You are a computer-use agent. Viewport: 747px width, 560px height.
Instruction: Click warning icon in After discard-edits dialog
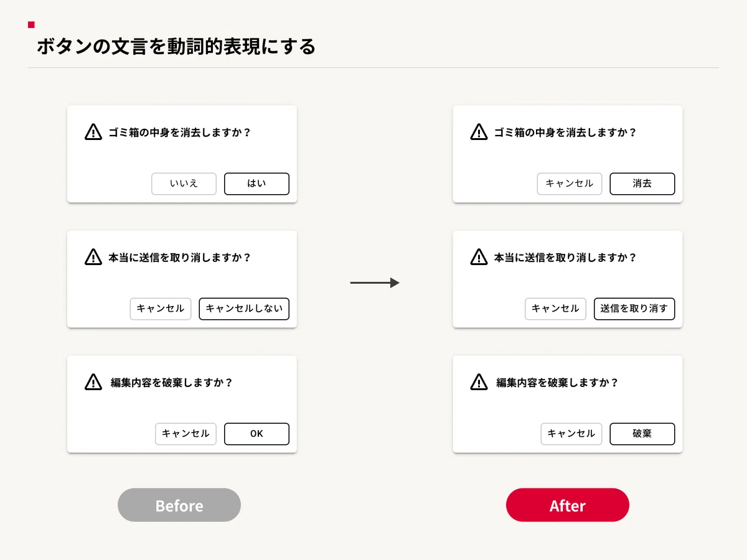coord(479,382)
